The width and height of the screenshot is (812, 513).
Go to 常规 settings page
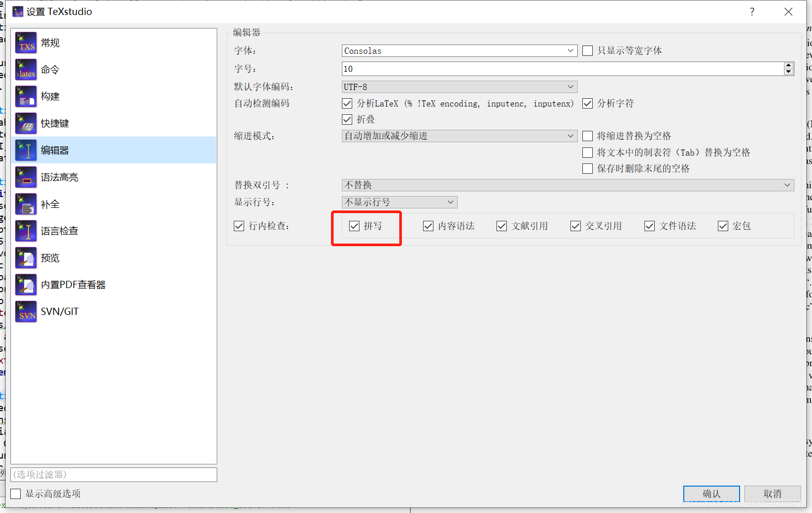(x=114, y=42)
